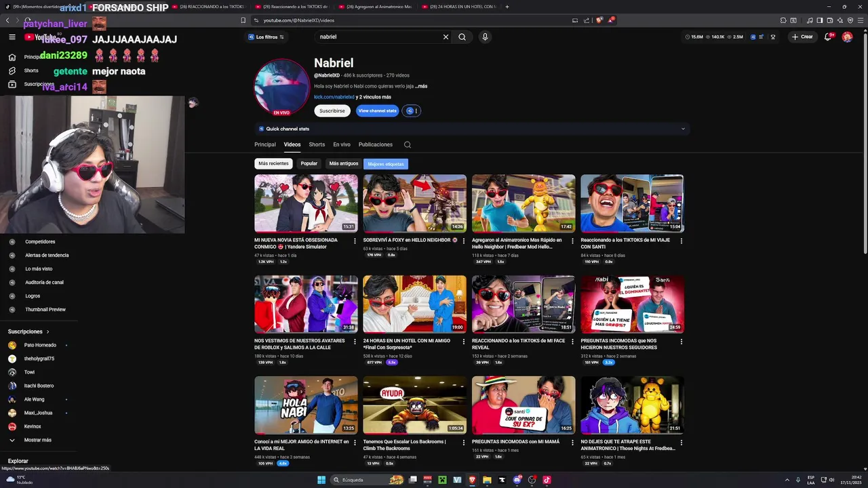Open Thumbnail Preview in sidebar

point(45,309)
